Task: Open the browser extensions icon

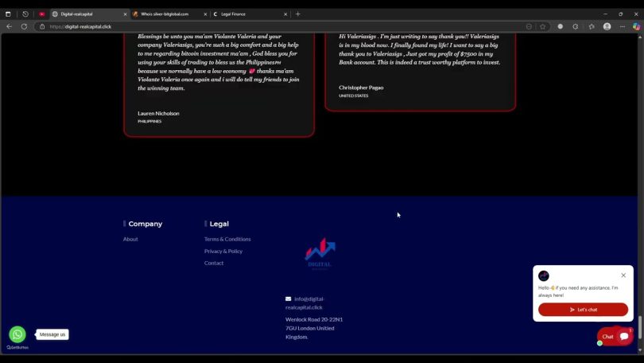Action: coord(576,26)
